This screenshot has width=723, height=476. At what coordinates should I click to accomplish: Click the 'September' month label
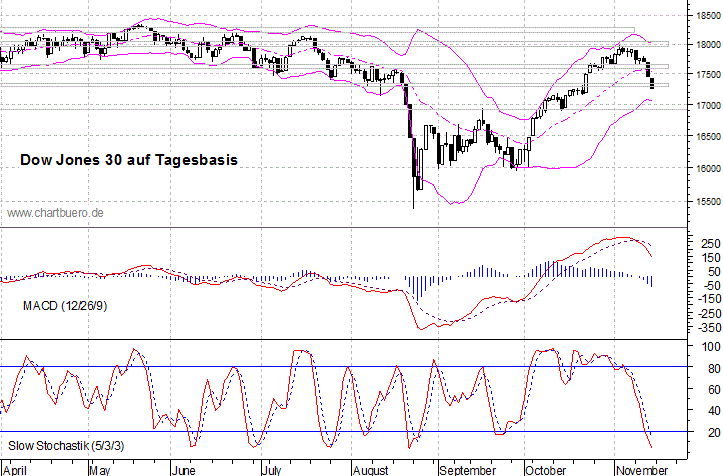468,470
